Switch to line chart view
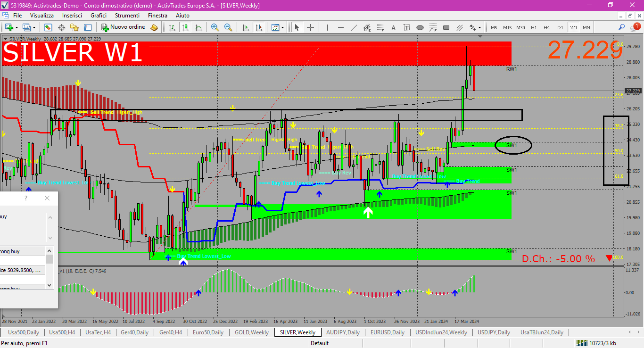Image resolution: width=644 pixels, height=348 pixels. [199, 27]
